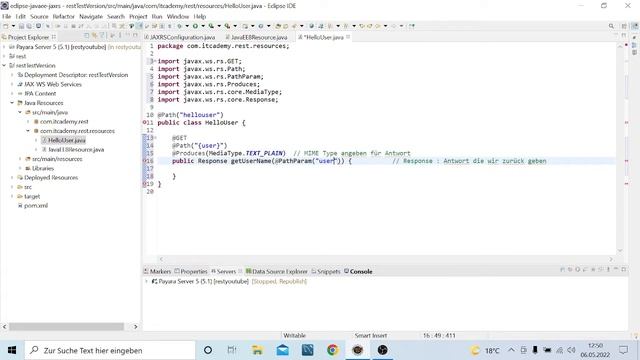Select pom.xml in the project tree
Screen dimensions: 640x360
tap(36, 206)
